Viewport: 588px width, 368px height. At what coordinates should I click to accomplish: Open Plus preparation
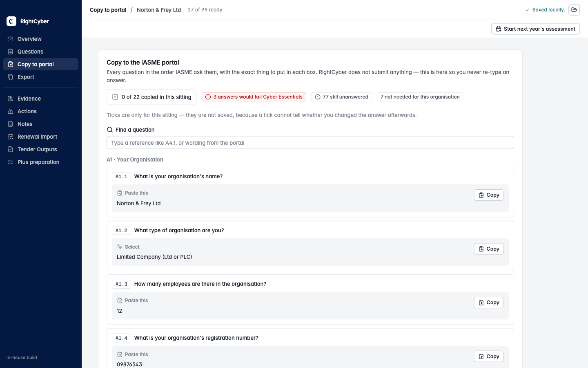click(41, 162)
